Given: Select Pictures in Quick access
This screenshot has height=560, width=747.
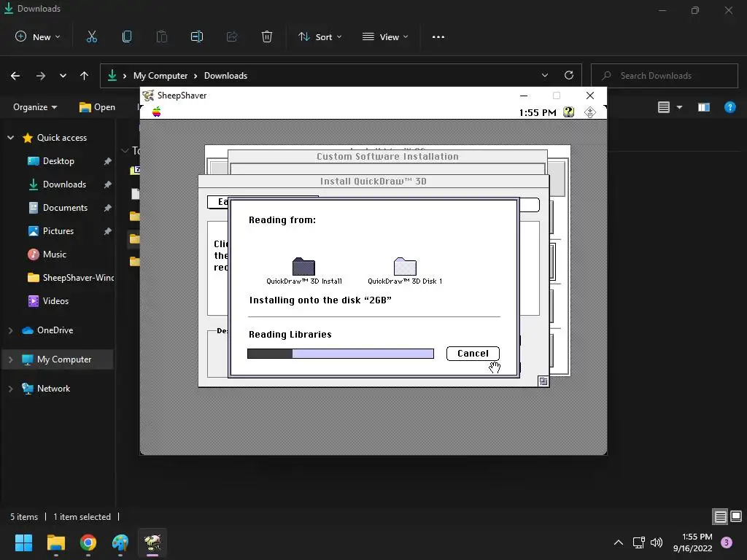Looking at the screenshot, I should point(58,231).
